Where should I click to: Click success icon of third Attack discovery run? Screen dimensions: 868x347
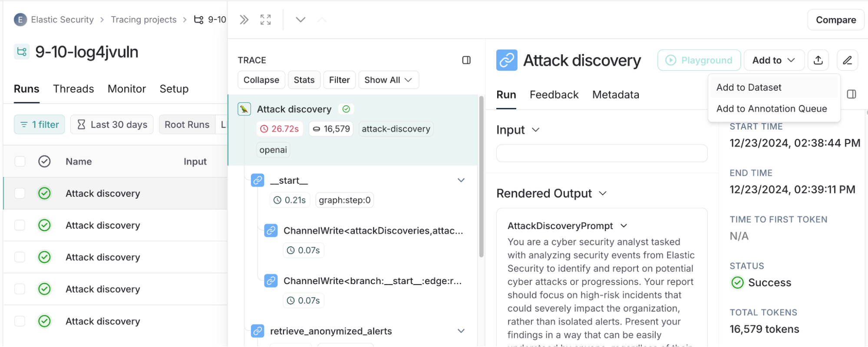(x=44, y=257)
